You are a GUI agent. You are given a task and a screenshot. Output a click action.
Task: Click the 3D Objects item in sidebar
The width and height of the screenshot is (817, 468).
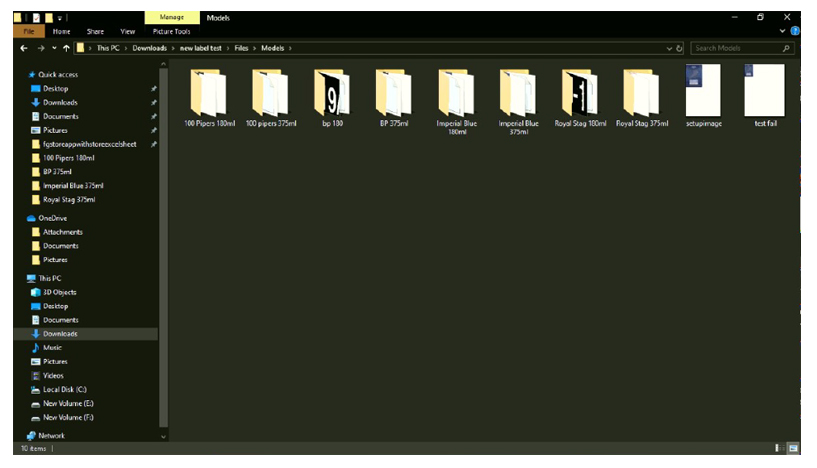click(x=59, y=292)
